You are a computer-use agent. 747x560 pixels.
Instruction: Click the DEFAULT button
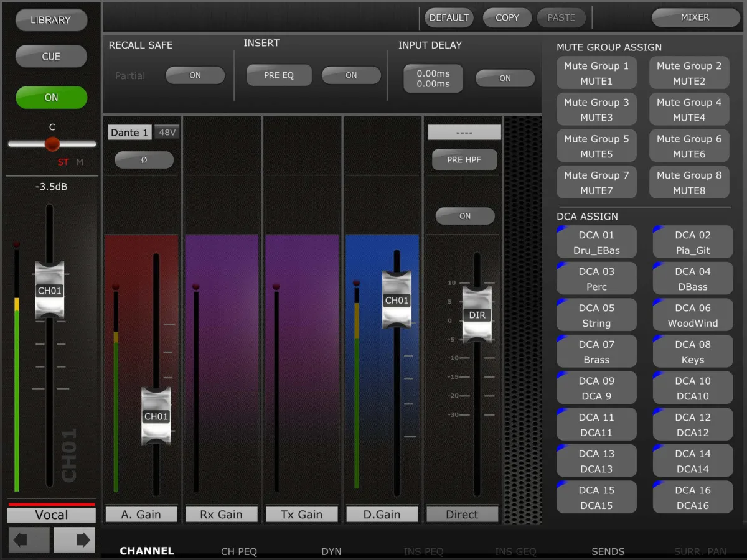pyautogui.click(x=449, y=17)
